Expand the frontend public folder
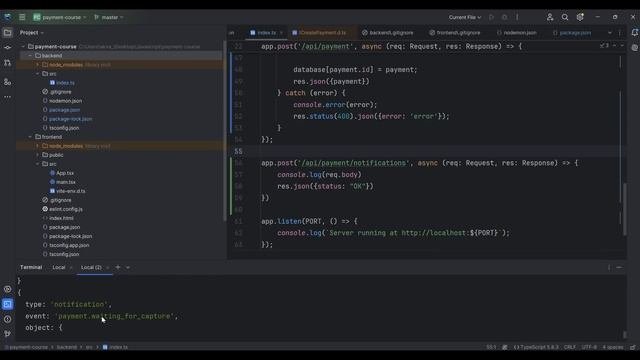640x360 pixels. [x=38, y=155]
